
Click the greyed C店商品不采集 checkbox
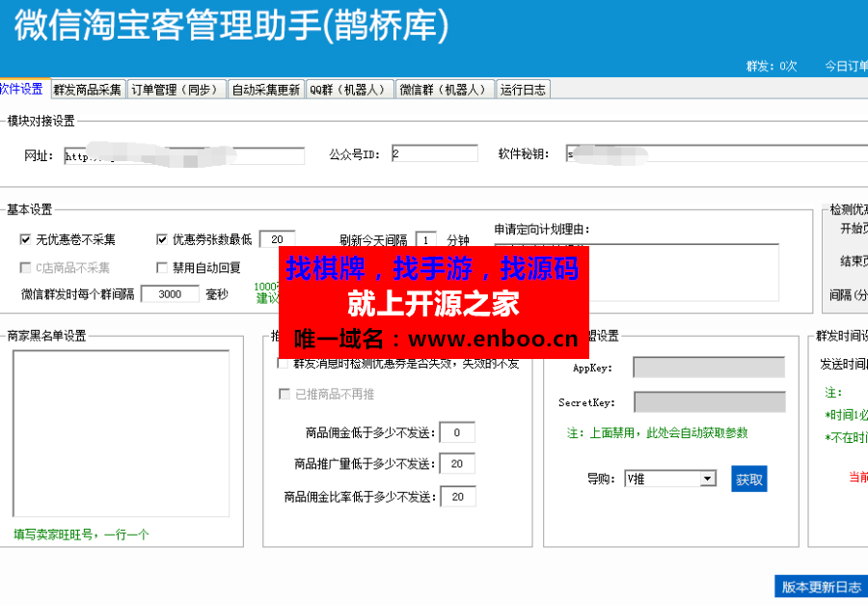pyautogui.click(x=25, y=268)
